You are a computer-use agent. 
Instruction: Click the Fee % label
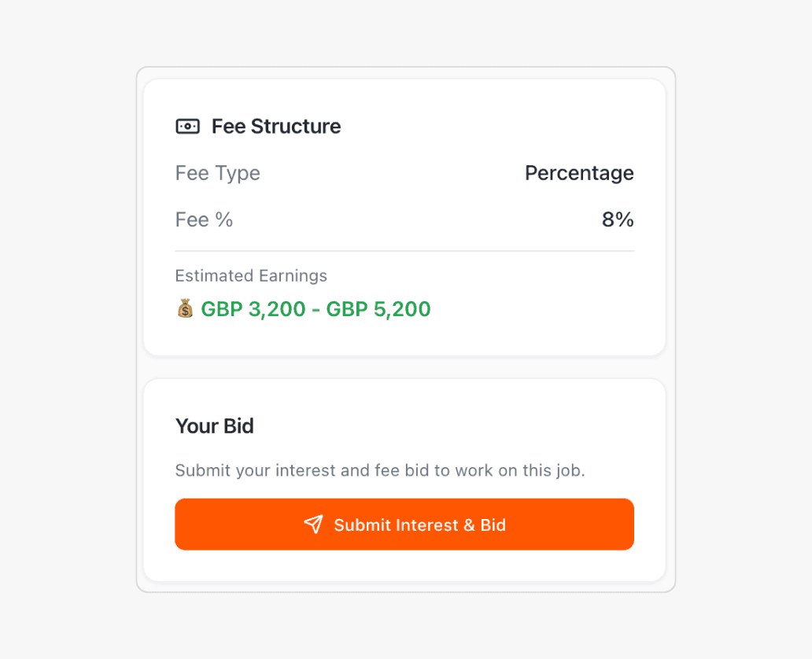click(204, 220)
